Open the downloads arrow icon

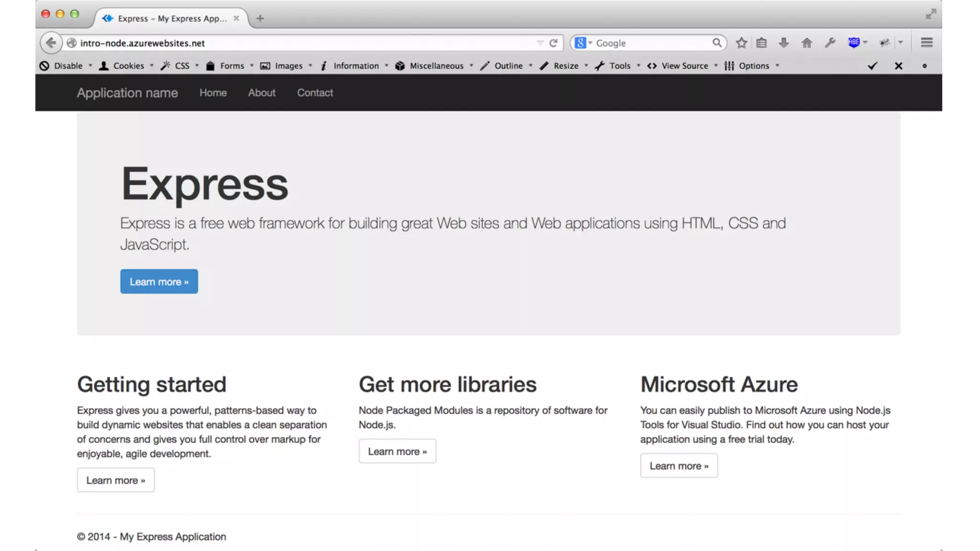pyautogui.click(x=783, y=43)
